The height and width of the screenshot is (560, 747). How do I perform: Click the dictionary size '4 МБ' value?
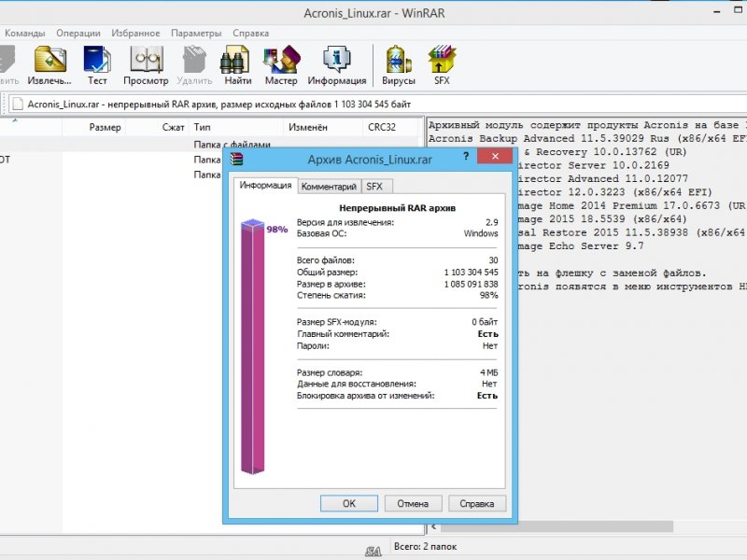click(x=488, y=372)
